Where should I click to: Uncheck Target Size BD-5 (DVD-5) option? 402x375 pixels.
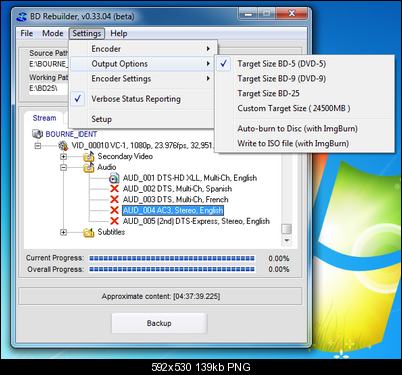point(223,63)
